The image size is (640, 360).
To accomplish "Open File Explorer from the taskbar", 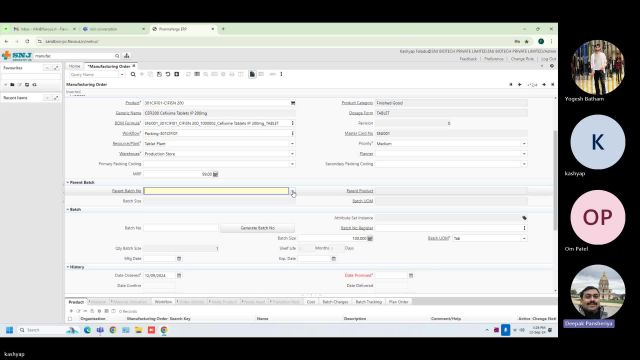I will tap(138, 330).
